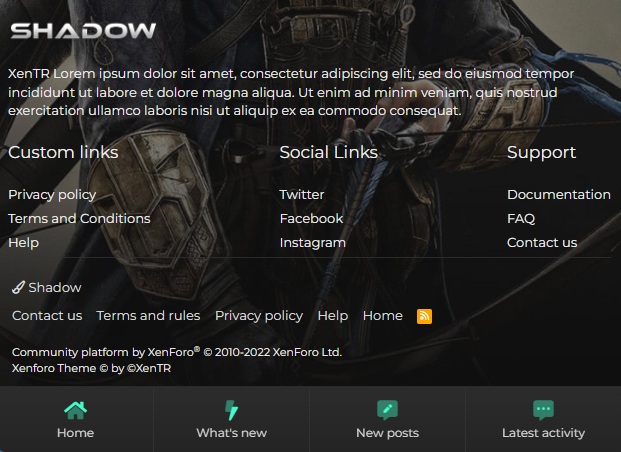621x452 pixels.
Task: Open the Twitter social link
Action: (x=301, y=194)
